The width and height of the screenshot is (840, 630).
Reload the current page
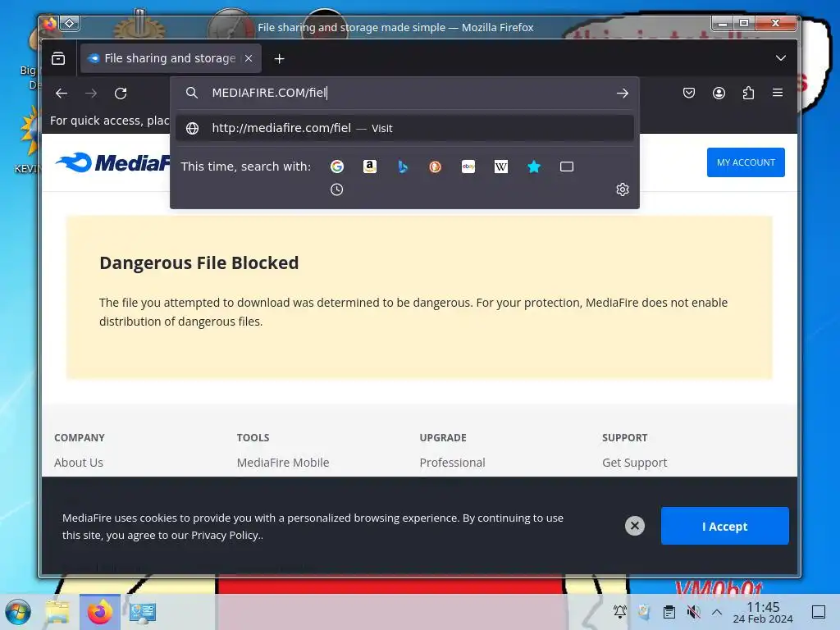coord(121,94)
